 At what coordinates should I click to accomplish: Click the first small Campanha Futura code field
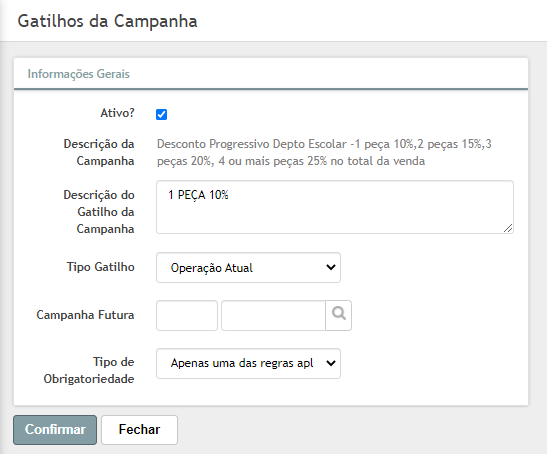[x=187, y=315]
